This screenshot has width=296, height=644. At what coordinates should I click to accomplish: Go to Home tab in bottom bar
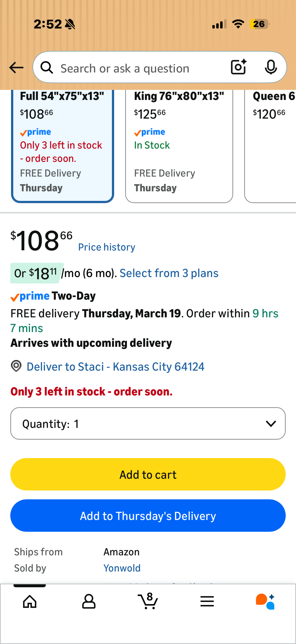(x=30, y=601)
